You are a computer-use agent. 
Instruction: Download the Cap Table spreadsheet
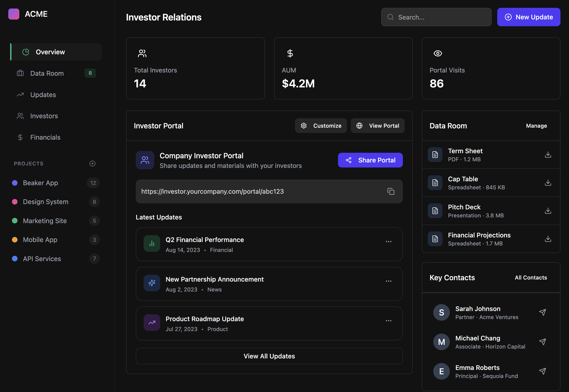pyautogui.click(x=548, y=183)
